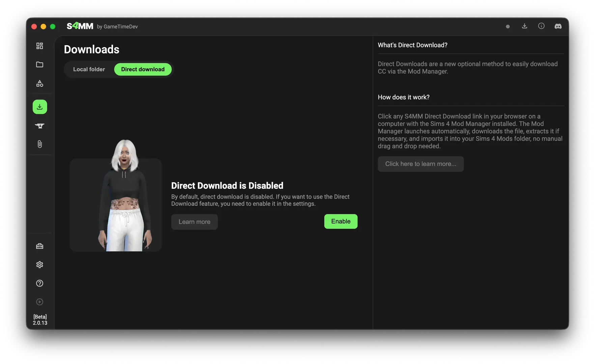Select the Direct download tab

point(143,69)
